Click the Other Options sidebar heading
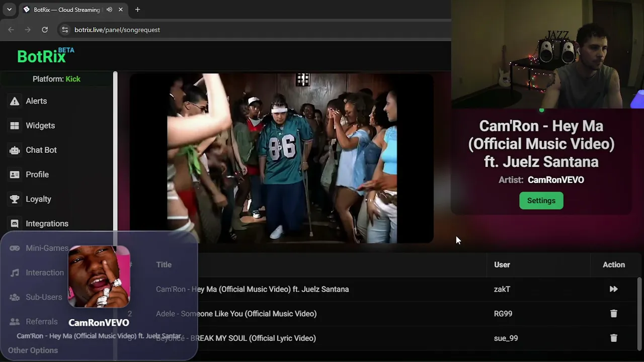 pyautogui.click(x=33, y=350)
